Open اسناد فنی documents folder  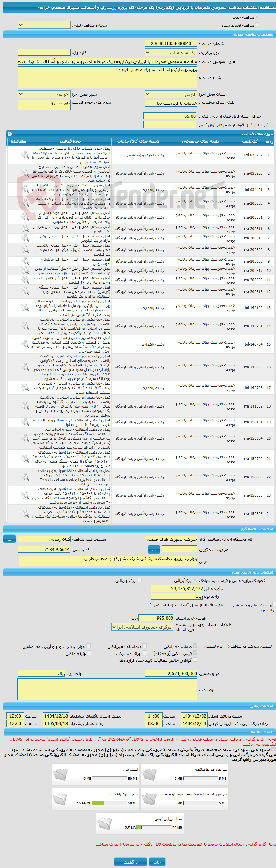pos(60,774)
